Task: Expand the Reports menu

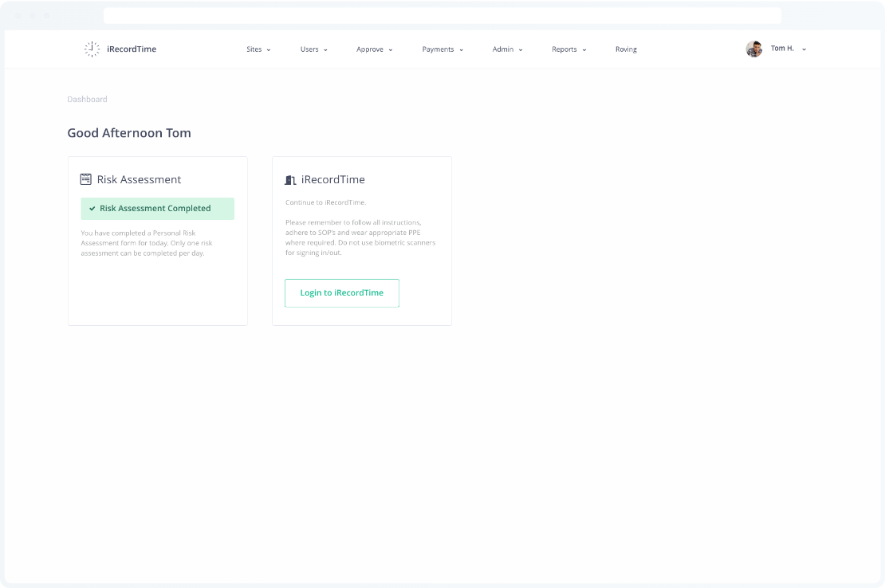Action: pyautogui.click(x=568, y=49)
